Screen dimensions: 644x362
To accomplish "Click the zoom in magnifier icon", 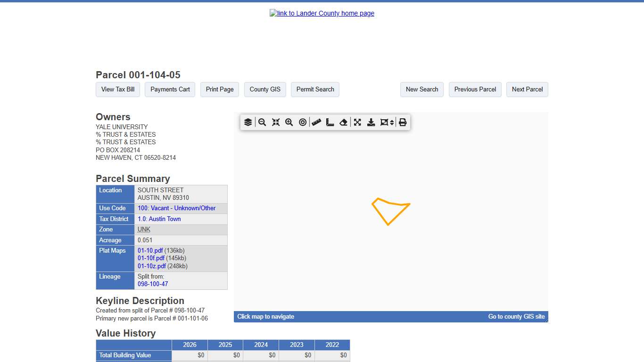I will [289, 123].
